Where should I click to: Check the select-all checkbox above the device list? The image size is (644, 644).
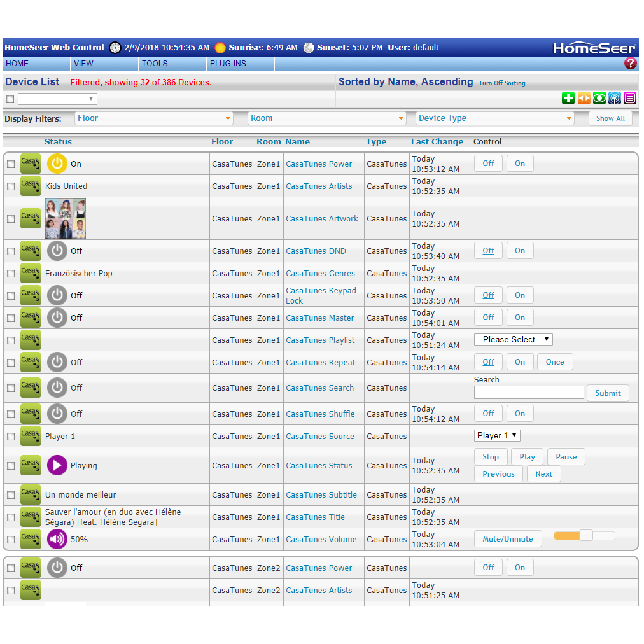(x=9, y=99)
